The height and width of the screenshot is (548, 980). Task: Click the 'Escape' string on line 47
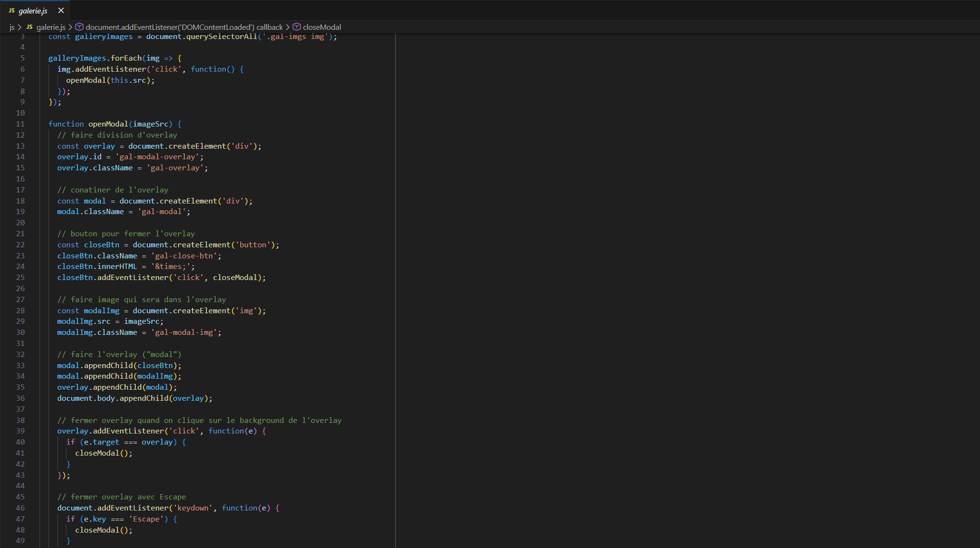click(x=146, y=519)
